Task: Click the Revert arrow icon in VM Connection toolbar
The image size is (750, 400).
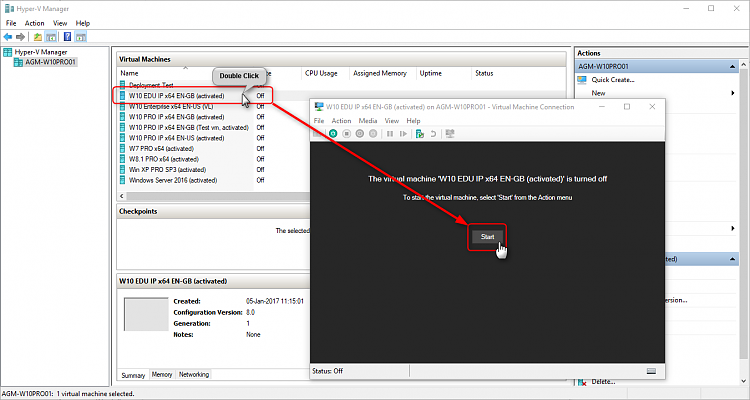Action: 433,134
